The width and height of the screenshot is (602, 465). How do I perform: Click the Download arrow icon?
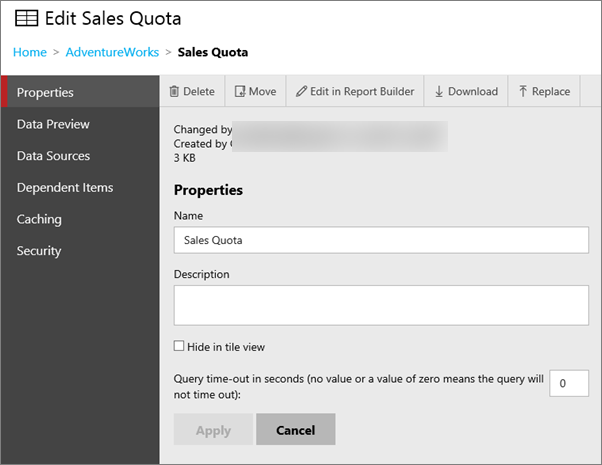pyautogui.click(x=439, y=91)
